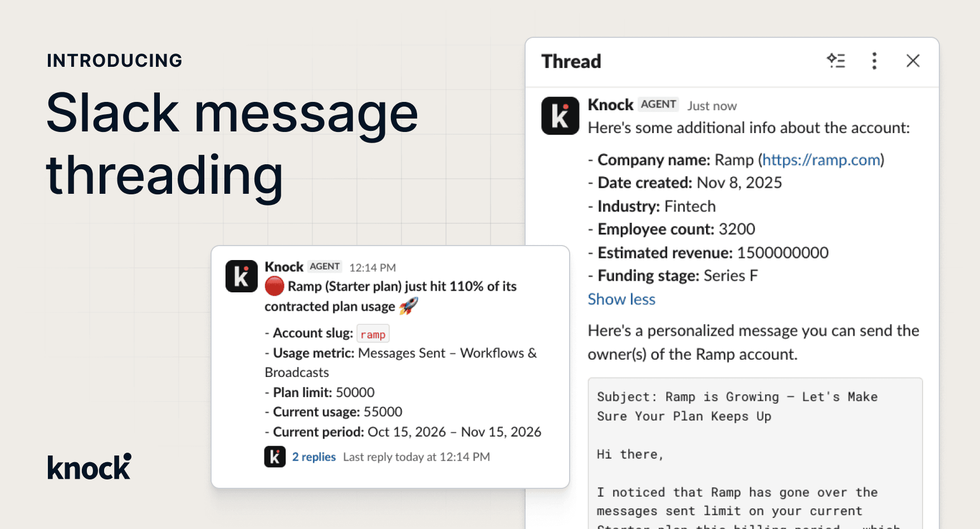This screenshot has height=529, width=980.
Task: Click the Thread panel title
Action: click(x=571, y=61)
